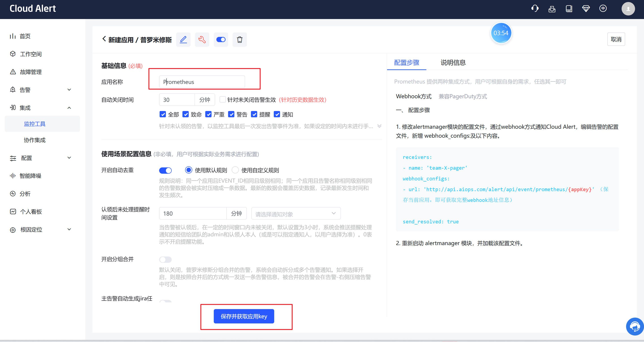The image size is (644, 342).
Task: Click the pencil edit icon beside 普罗米修斯
Action: (183, 39)
